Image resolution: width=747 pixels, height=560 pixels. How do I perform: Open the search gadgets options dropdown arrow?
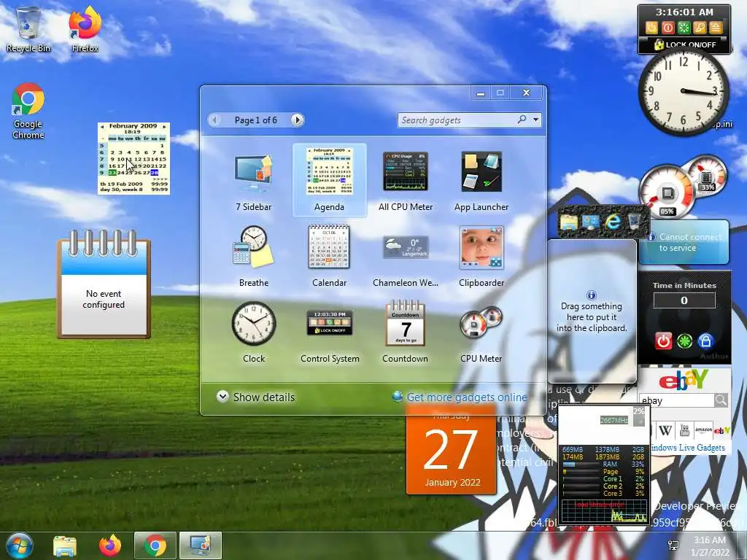pyautogui.click(x=536, y=120)
